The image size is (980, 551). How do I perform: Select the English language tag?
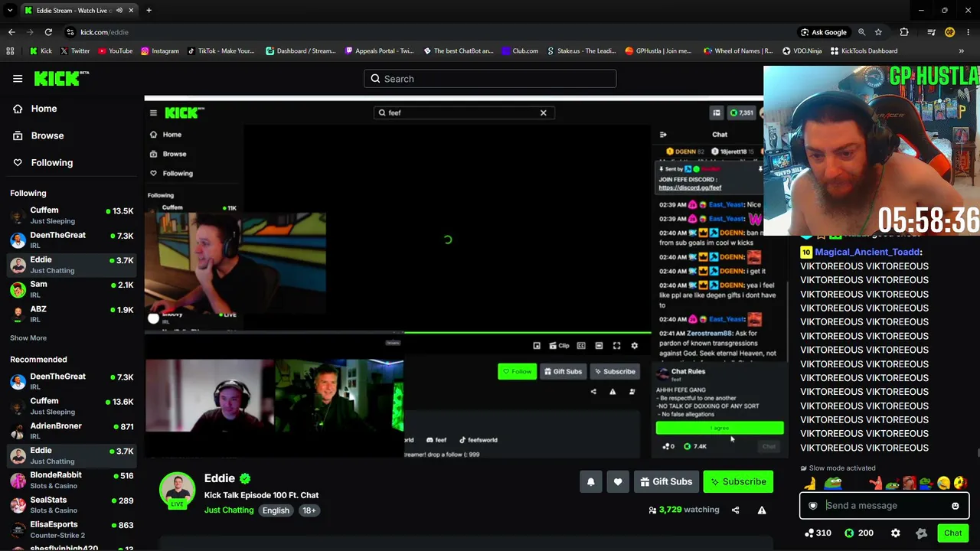pyautogui.click(x=276, y=510)
